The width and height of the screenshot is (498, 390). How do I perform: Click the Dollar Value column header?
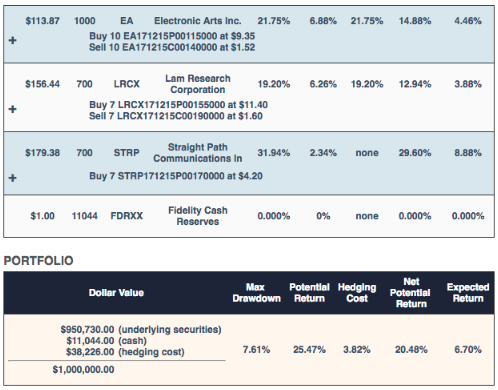(x=116, y=293)
